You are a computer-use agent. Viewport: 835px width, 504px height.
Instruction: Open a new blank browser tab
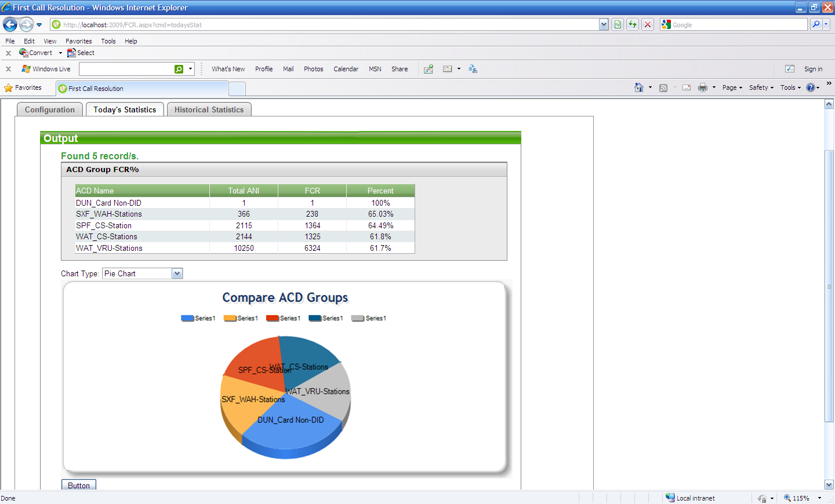pos(237,89)
